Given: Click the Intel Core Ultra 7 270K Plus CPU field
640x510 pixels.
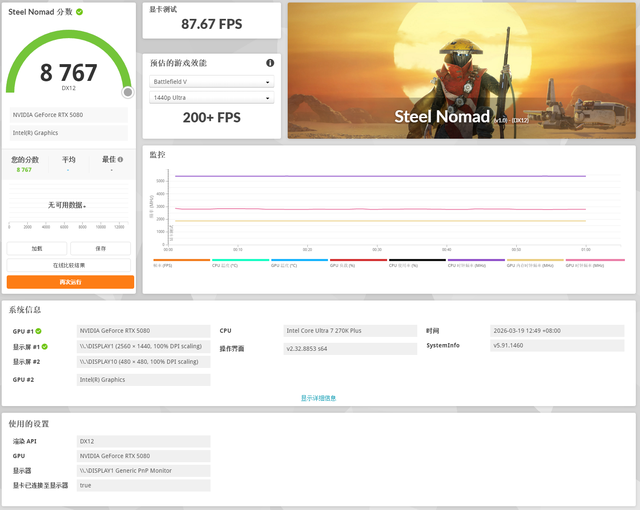Looking at the screenshot, I should [x=350, y=331].
